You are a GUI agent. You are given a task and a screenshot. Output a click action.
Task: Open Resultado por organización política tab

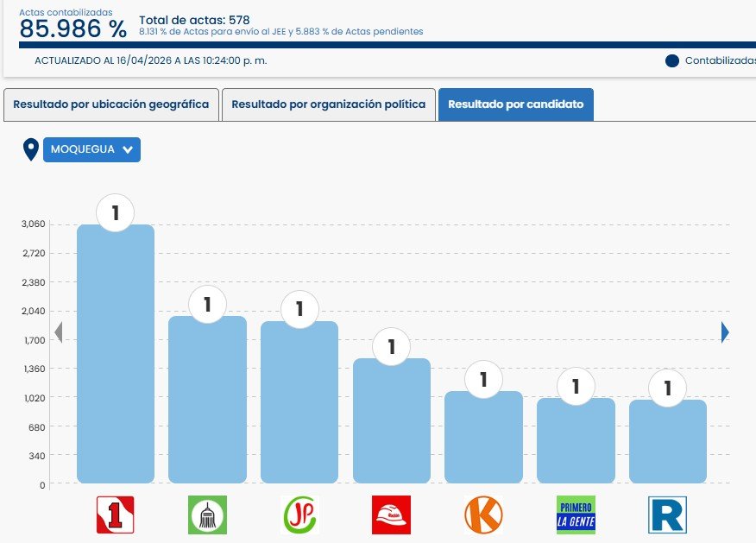pos(329,104)
